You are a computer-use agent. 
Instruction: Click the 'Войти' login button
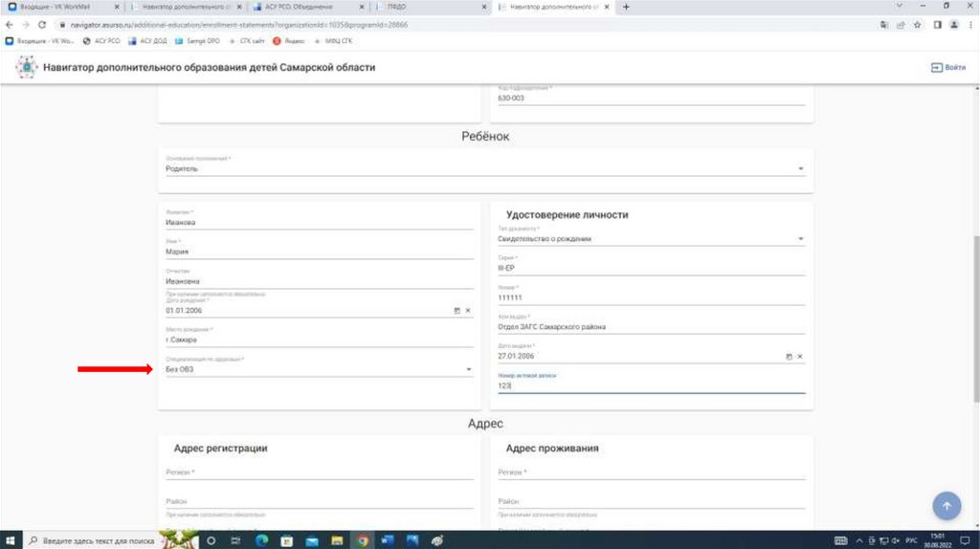(x=947, y=68)
